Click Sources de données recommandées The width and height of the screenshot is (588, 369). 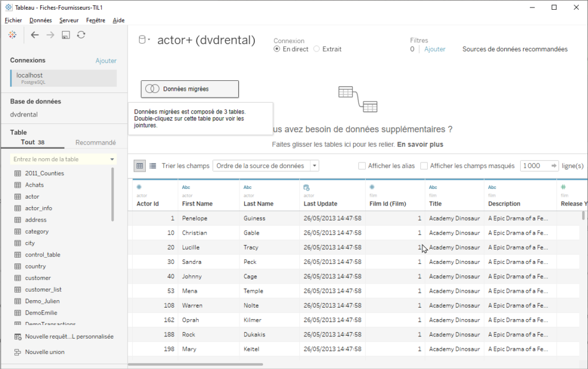click(515, 49)
